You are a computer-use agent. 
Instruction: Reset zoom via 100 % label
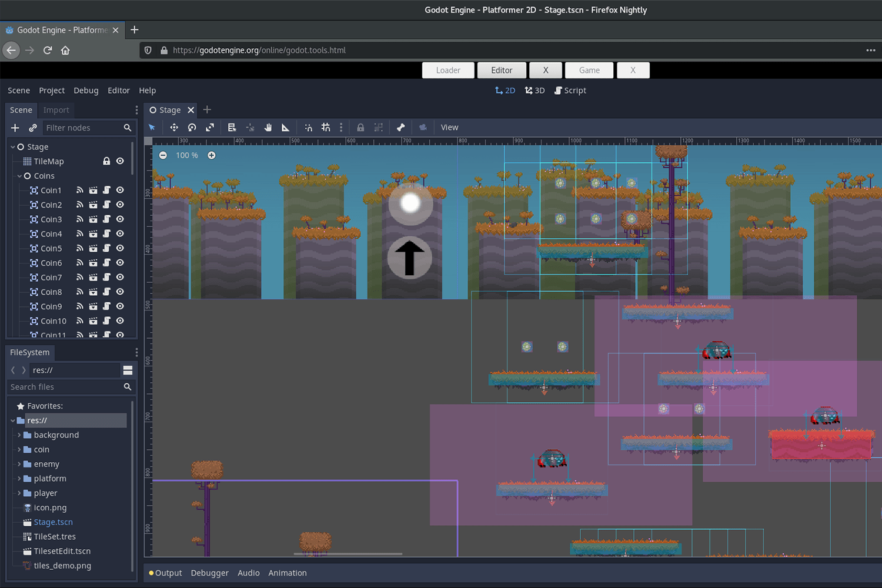[187, 155]
